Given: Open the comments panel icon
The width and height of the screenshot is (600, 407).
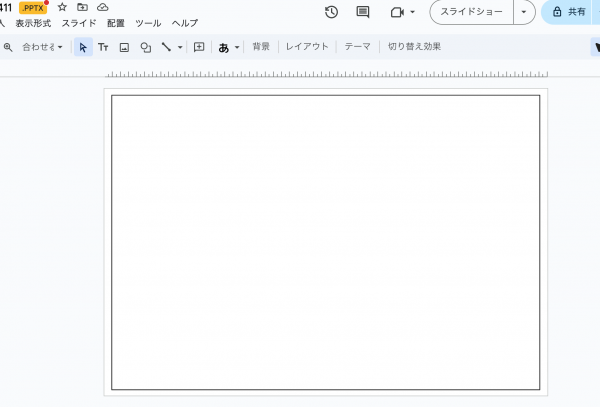Looking at the screenshot, I should point(363,12).
